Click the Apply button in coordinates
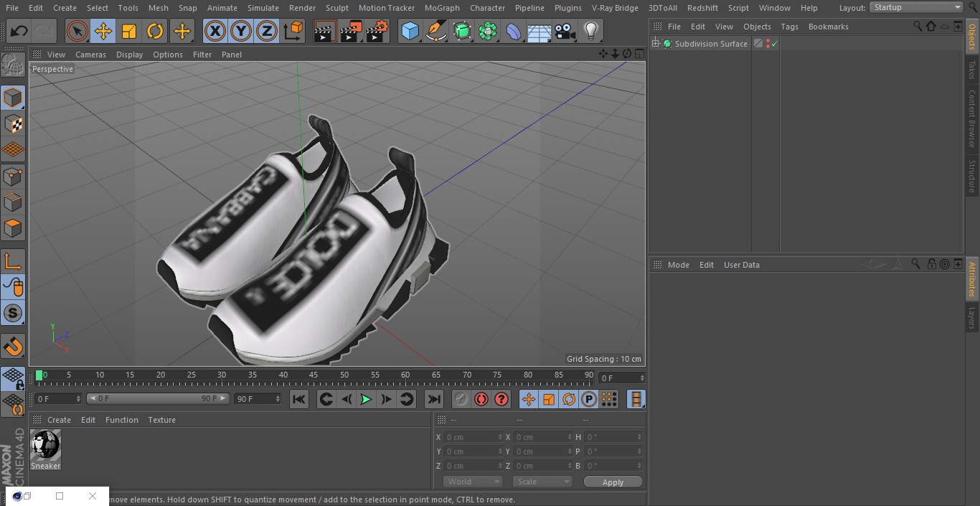Viewport: 980px width, 506px height. click(x=613, y=482)
